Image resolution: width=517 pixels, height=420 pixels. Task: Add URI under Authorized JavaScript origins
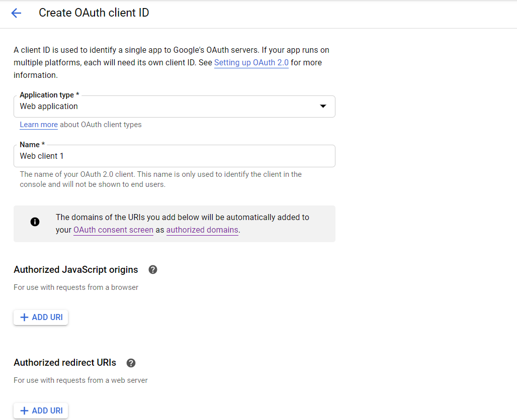tap(41, 317)
